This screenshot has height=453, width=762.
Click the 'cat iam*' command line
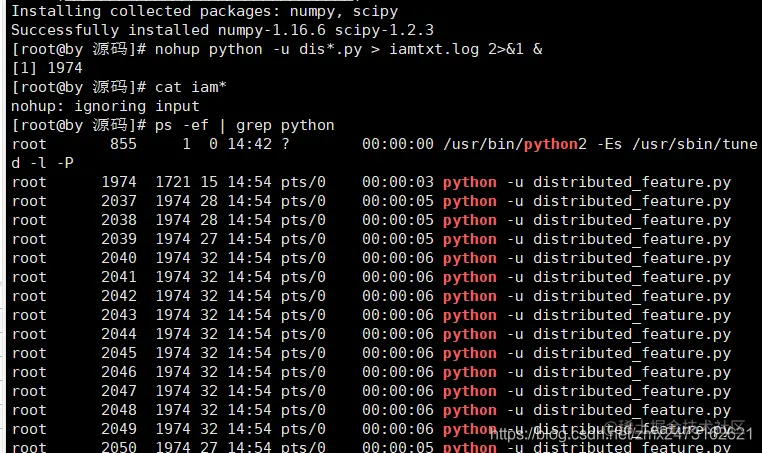click(119, 87)
